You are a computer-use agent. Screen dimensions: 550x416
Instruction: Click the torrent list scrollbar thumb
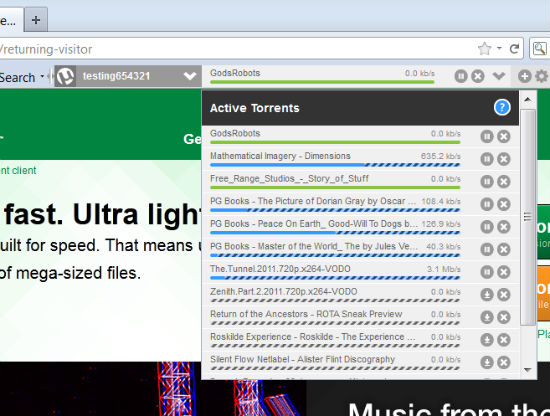(528, 217)
